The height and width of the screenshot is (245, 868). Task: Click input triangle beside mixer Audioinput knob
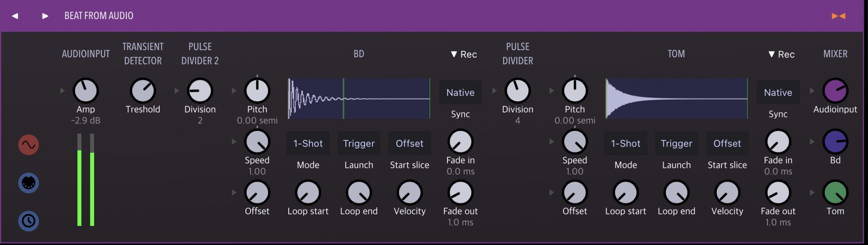[812, 90]
